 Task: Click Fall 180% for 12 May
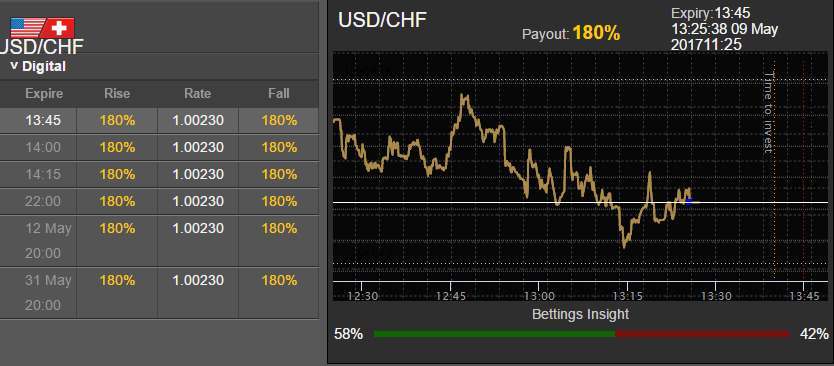coord(279,229)
